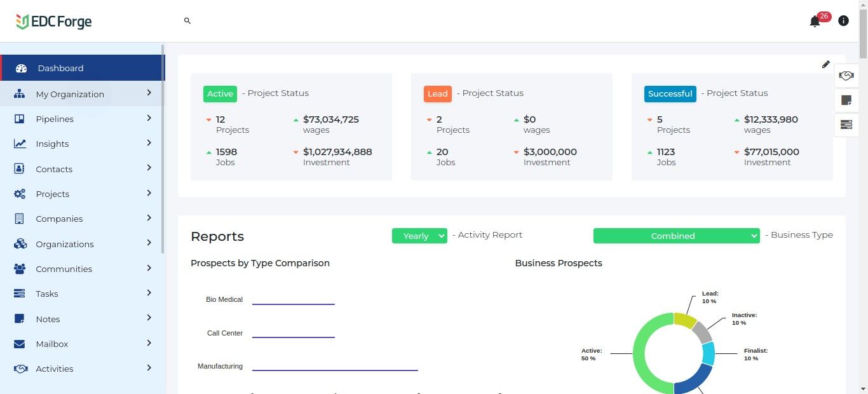Click the info circle icon
This screenshot has height=394, width=868.
click(843, 21)
